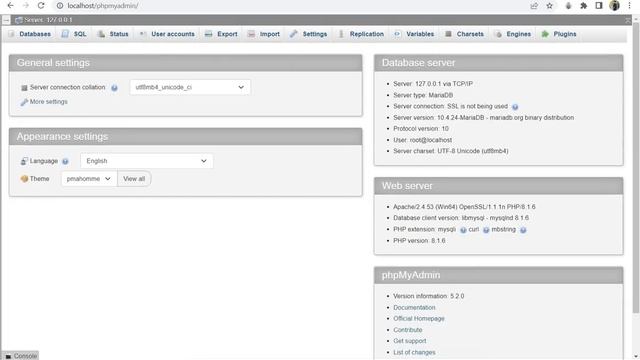Click the help icon after mbstring extension

[523, 230]
